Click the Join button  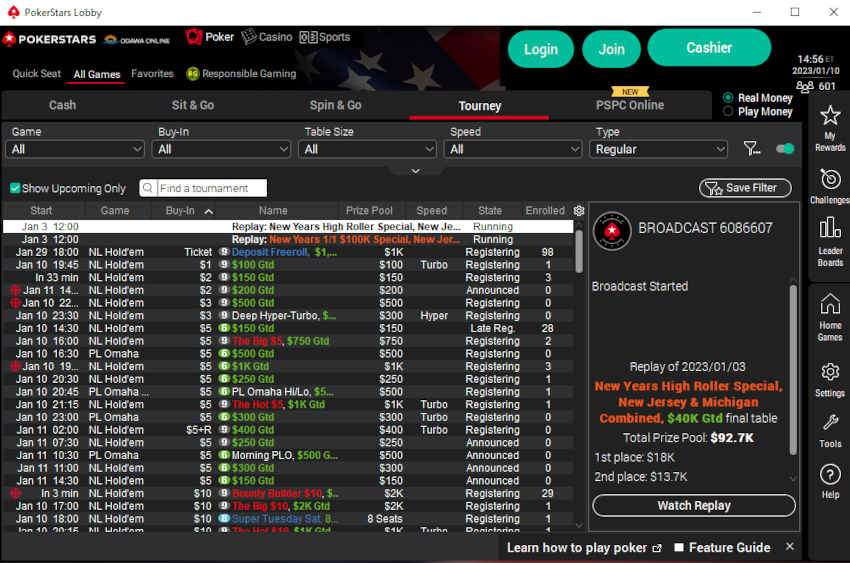[x=611, y=49]
